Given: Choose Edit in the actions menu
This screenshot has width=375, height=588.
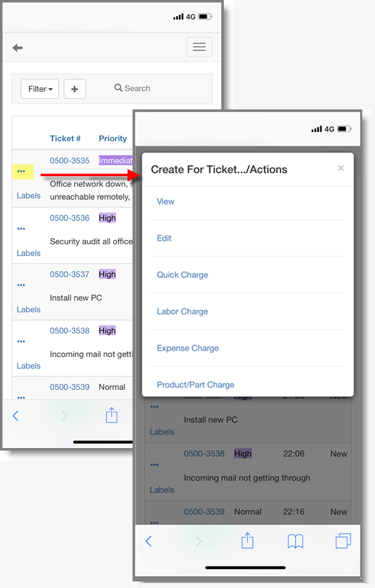Looking at the screenshot, I should click(164, 238).
